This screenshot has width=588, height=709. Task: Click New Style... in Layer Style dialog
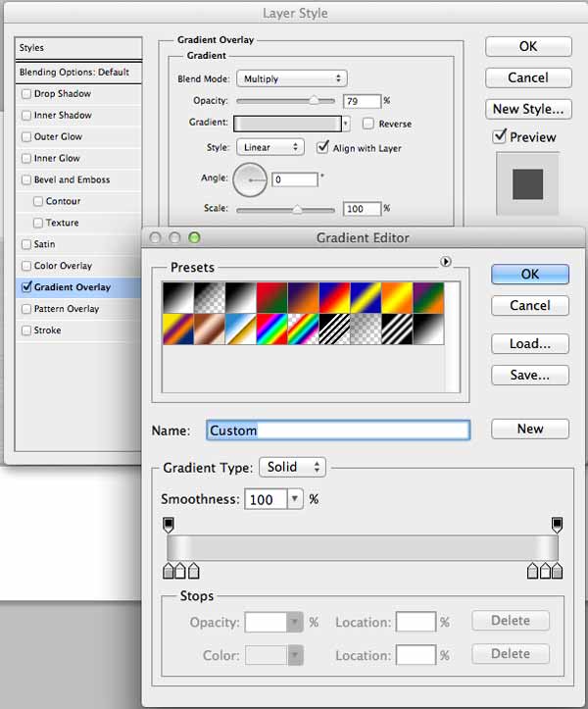(x=528, y=109)
